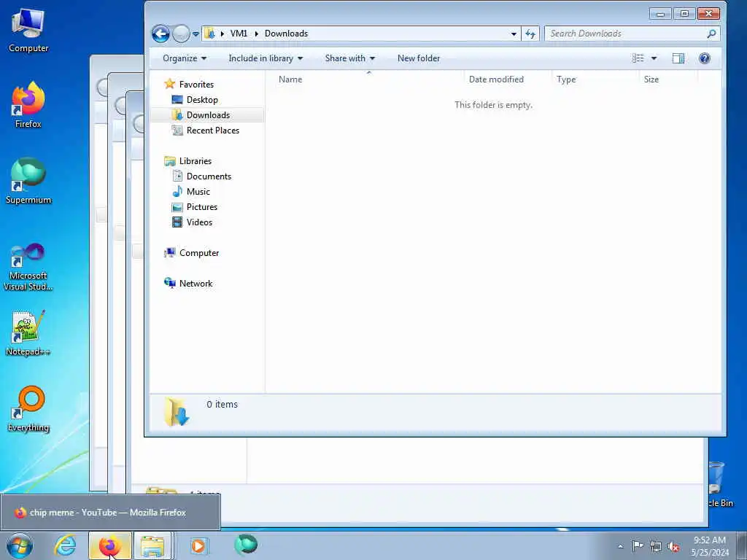Open Recent Places in Favorites
Screen dimensions: 747x560
[x=213, y=131]
